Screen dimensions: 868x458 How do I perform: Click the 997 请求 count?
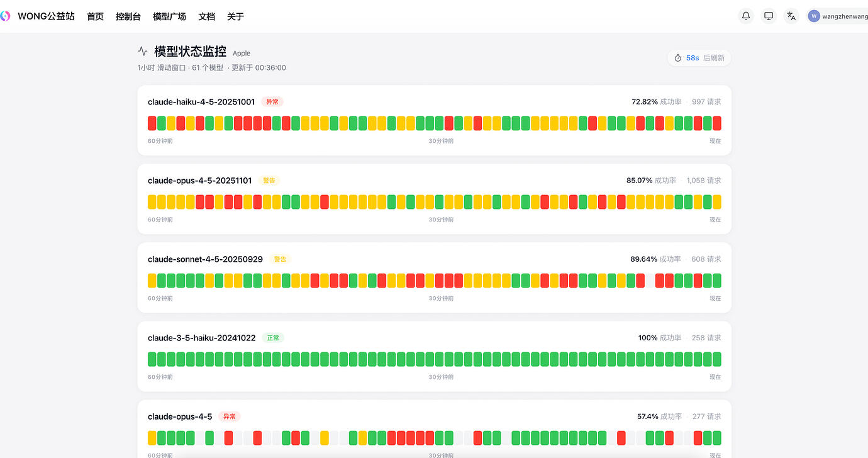point(706,102)
